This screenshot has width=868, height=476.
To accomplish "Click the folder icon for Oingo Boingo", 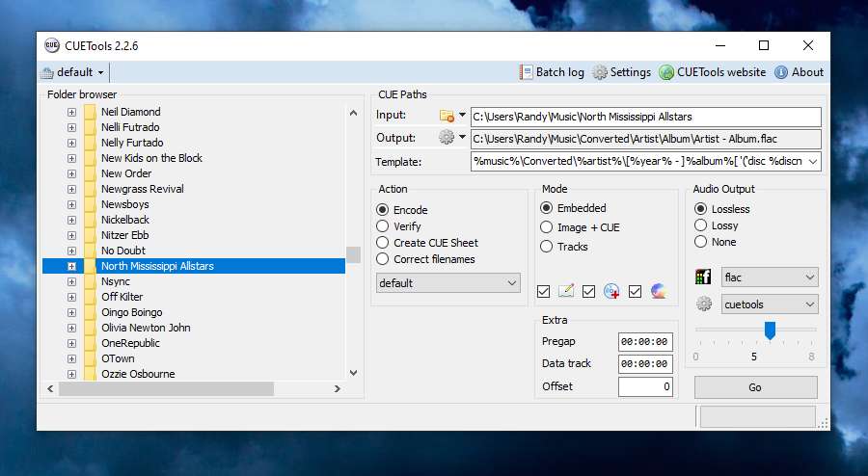I will pos(90,312).
